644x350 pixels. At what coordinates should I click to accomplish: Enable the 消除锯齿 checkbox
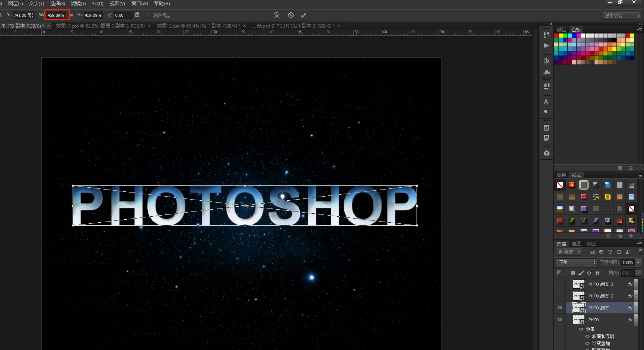[148, 15]
